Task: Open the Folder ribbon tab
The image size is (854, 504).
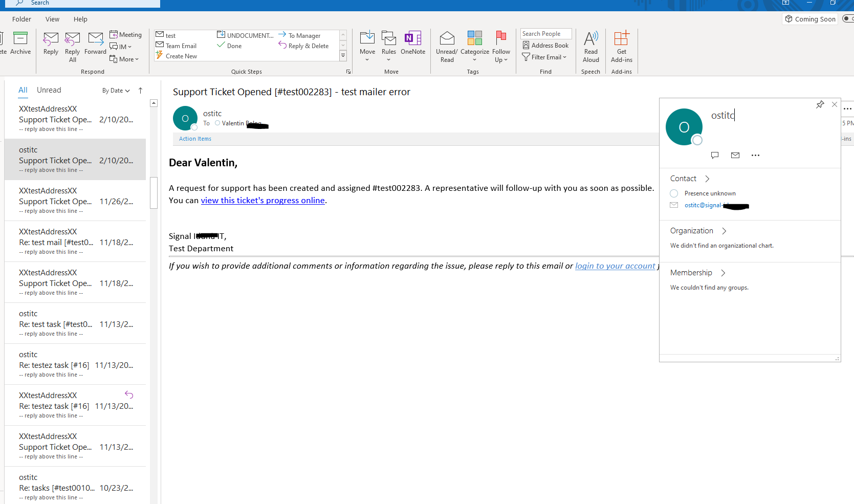Action: [x=21, y=19]
